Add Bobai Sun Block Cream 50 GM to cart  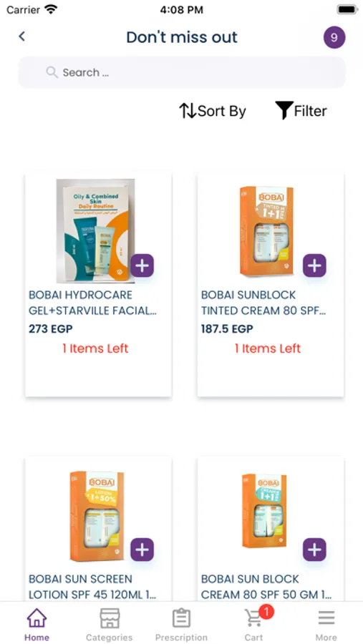click(314, 550)
